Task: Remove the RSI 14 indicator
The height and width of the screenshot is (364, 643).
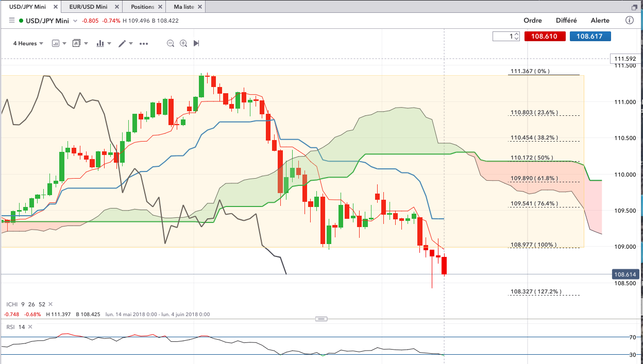Action: 30,327
